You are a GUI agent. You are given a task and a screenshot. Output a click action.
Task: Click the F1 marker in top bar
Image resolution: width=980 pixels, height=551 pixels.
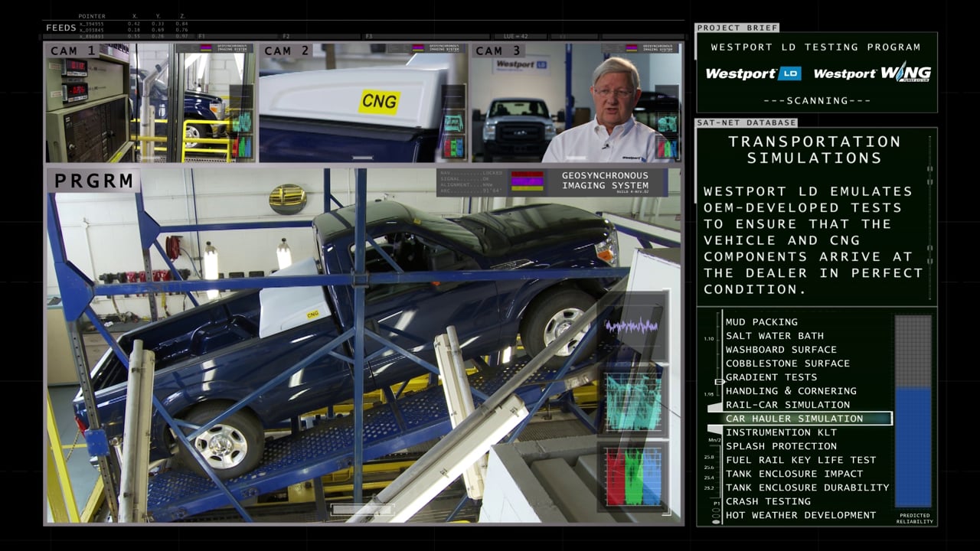click(202, 36)
